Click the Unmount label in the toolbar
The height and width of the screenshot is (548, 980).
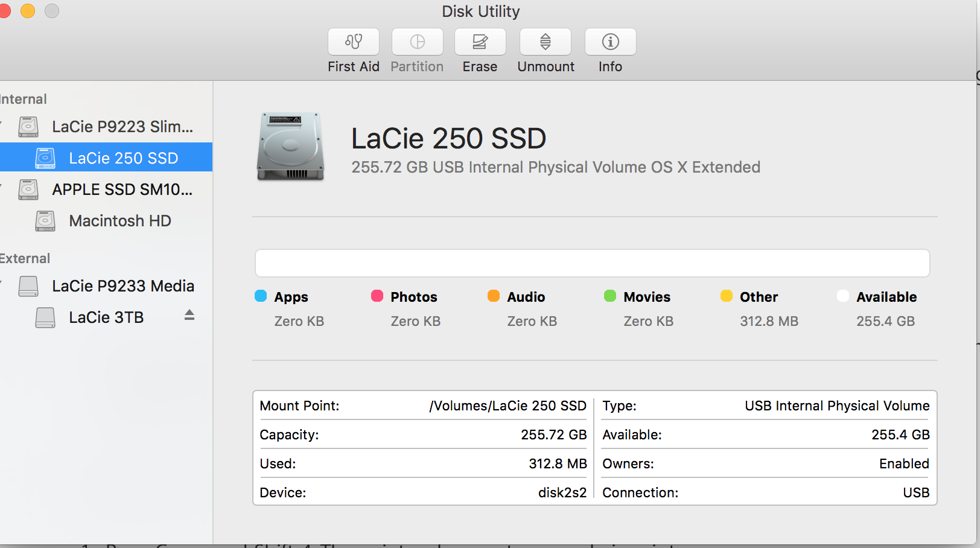(x=546, y=66)
